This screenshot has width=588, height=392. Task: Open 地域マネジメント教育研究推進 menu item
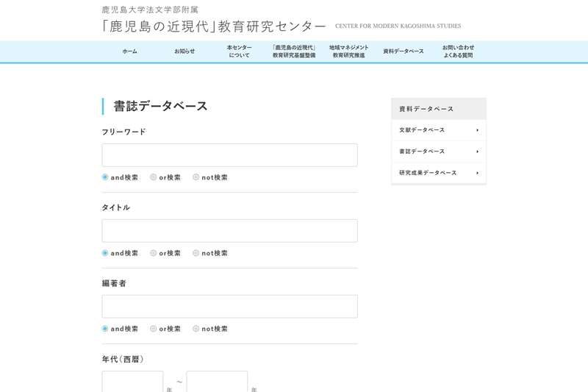tap(348, 51)
